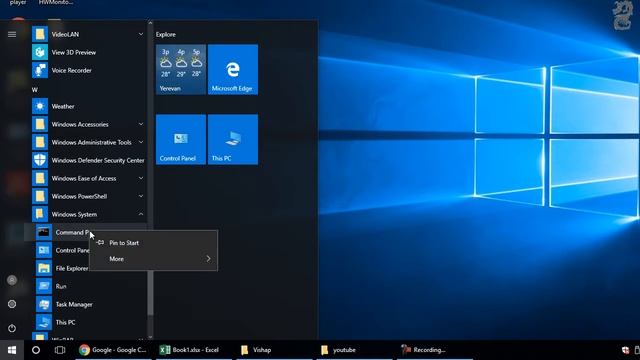Expand Windows Ease of Access chevron

pos(141,178)
